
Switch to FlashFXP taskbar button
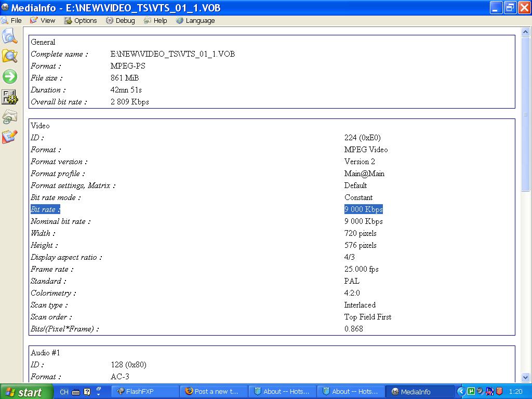point(145,392)
